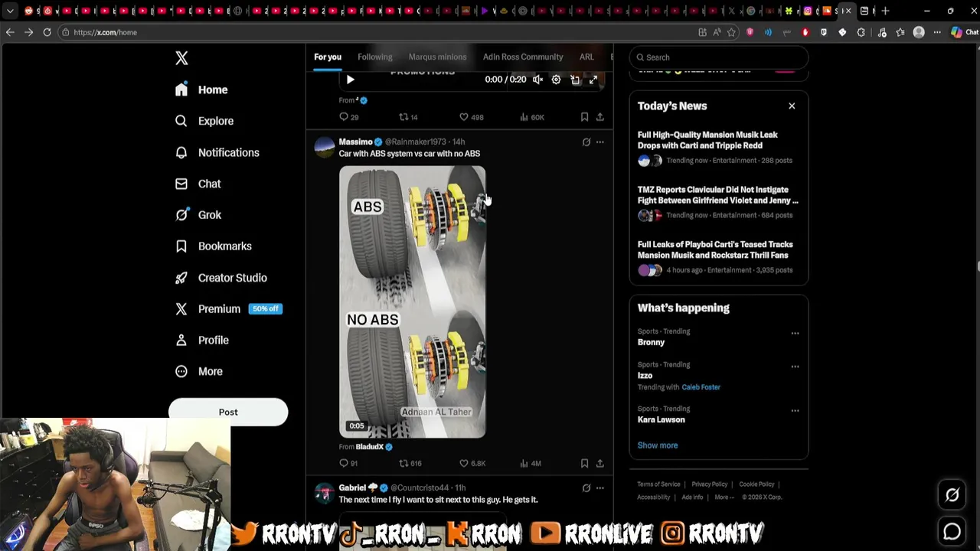Viewport: 980px width, 551px height.
Task: Open Massimo's profile avatar
Action: pos(325,147)
